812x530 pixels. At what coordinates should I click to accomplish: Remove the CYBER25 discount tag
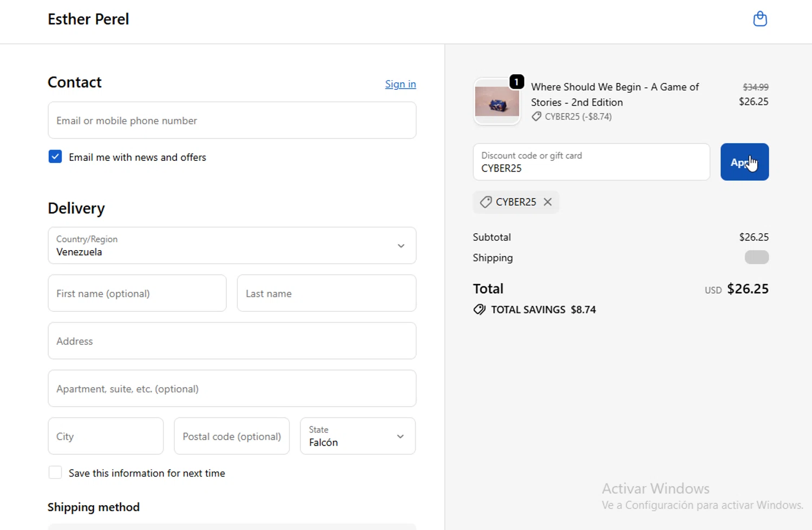click(x=548, y=202)
